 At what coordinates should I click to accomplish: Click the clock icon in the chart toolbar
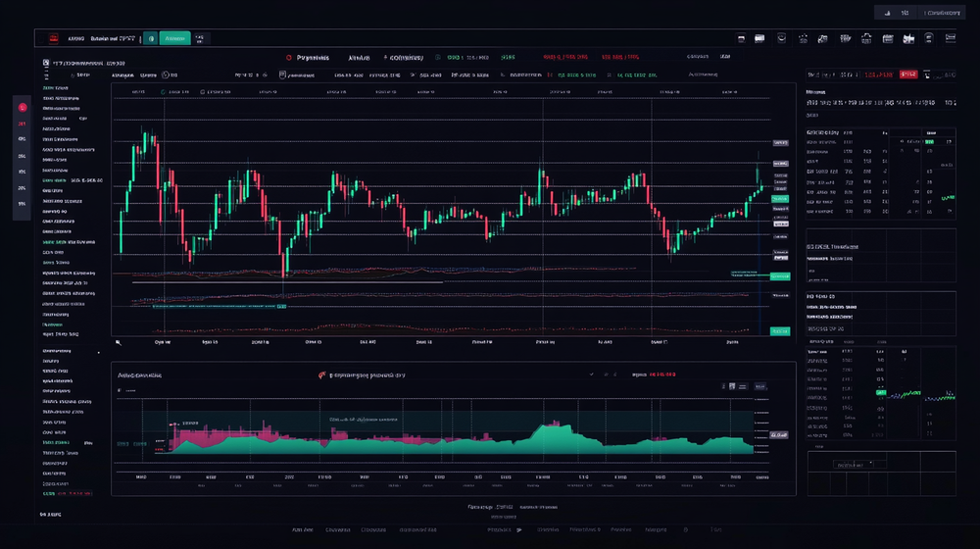tap(166, 75)
